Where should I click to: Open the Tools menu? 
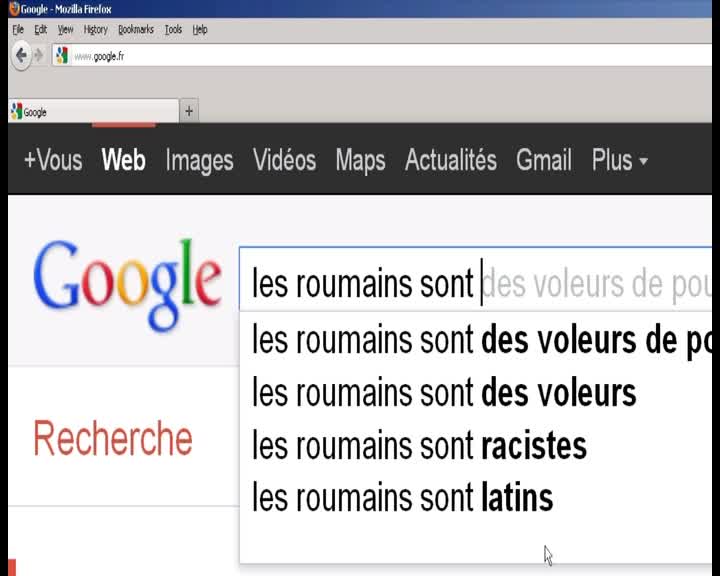(173, 30)
